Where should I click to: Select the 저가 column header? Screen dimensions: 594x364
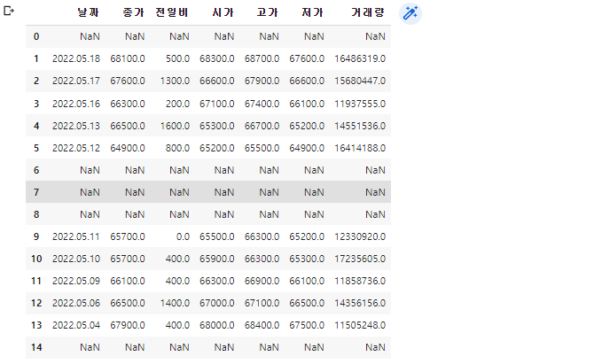[313, 12]
